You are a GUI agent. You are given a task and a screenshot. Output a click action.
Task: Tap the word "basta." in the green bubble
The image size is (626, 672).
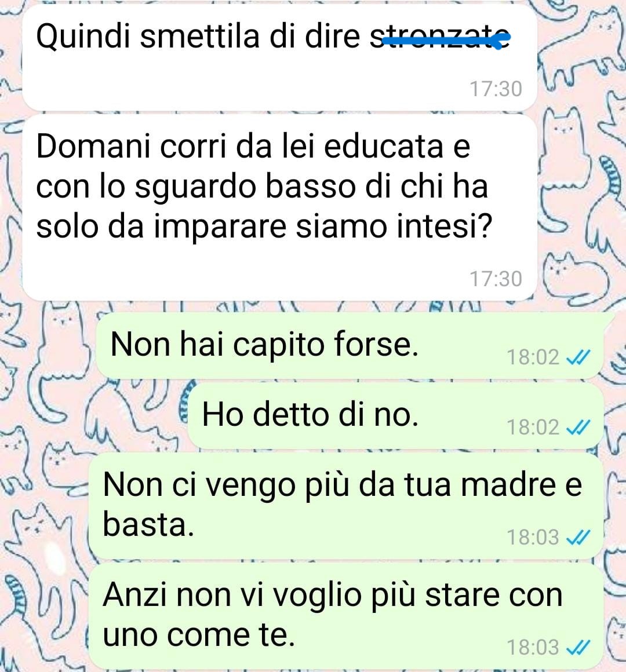[148, 525]
